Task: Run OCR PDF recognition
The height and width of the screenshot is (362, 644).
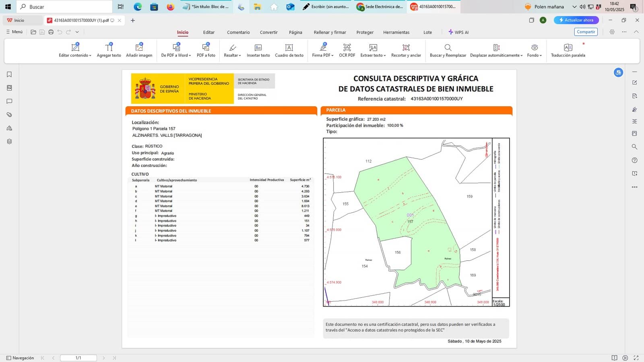Action: tap(347, 50)
